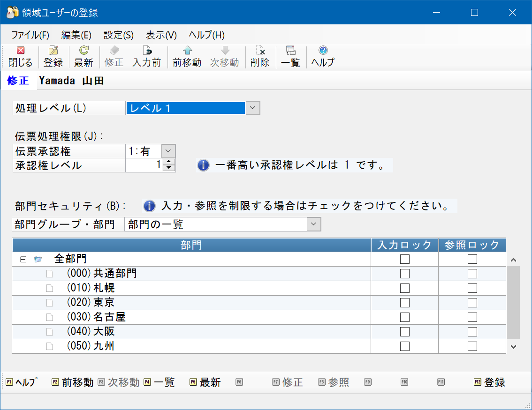Go to previous record with 前移動

click(x=187, y=57)
